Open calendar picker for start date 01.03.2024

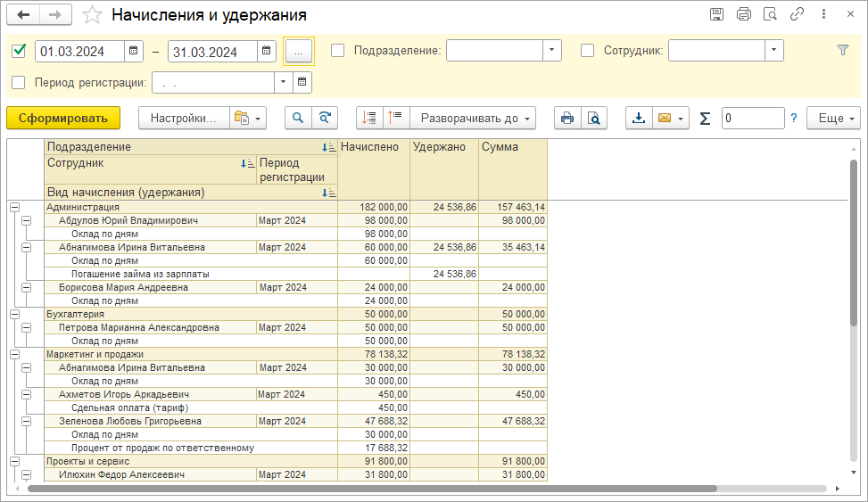[133, 51]
